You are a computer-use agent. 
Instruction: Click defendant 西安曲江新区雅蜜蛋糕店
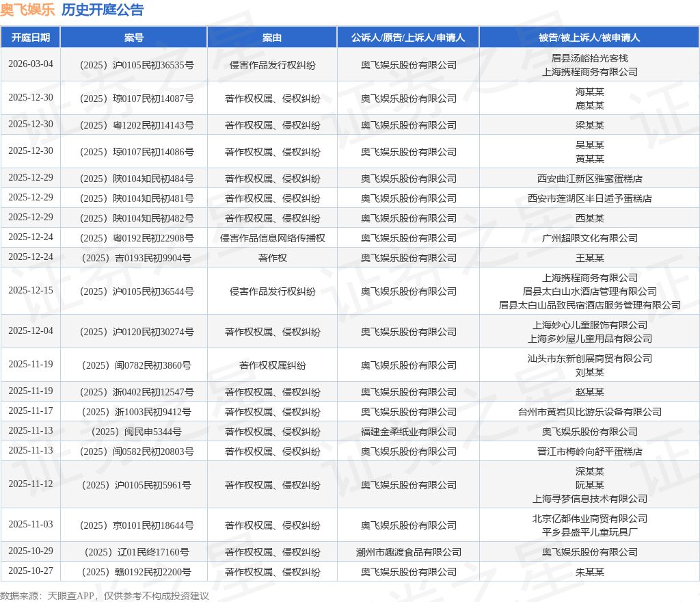tap(589, 179)
